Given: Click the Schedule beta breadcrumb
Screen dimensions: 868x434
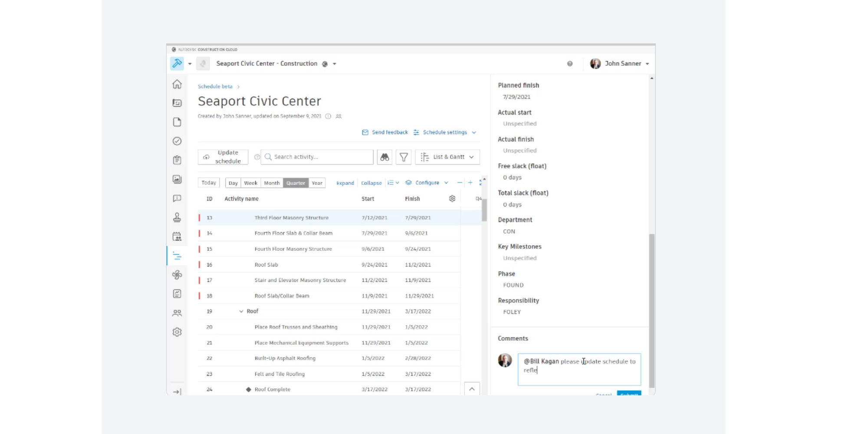Looking at the screenshot, I should pos(215,86).
